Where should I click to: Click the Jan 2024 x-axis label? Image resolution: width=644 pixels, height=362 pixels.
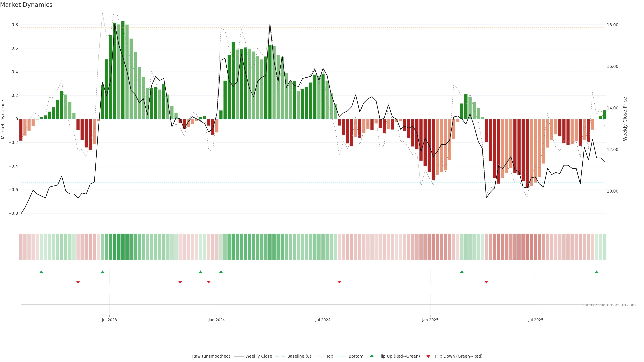pos(217,320)
